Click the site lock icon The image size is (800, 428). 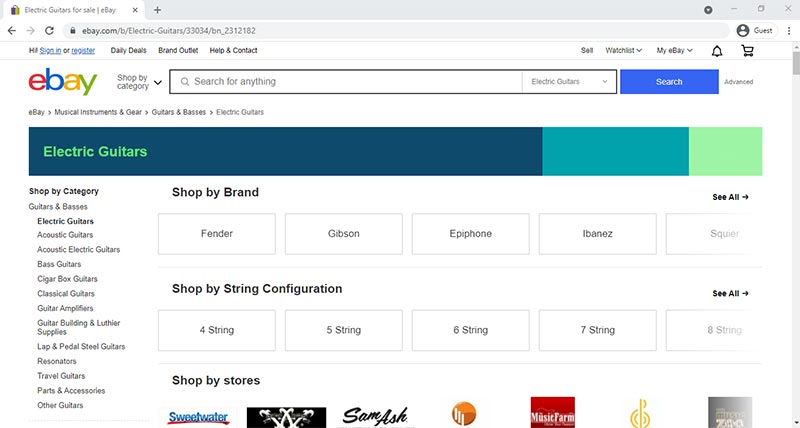click(x=73, y=31)
